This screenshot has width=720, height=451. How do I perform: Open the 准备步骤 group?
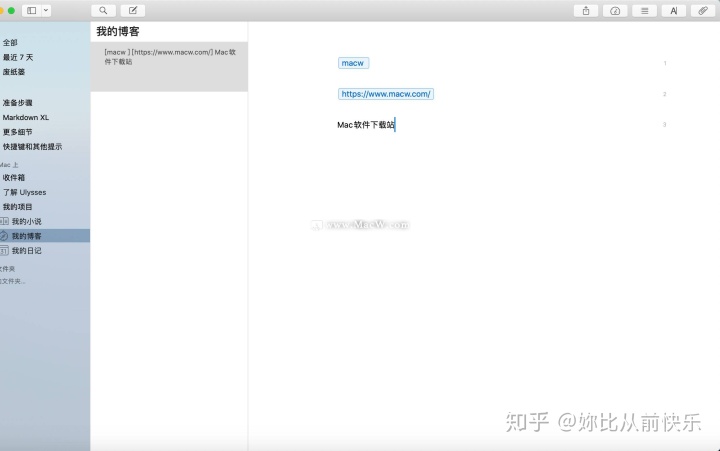point(17,103)
